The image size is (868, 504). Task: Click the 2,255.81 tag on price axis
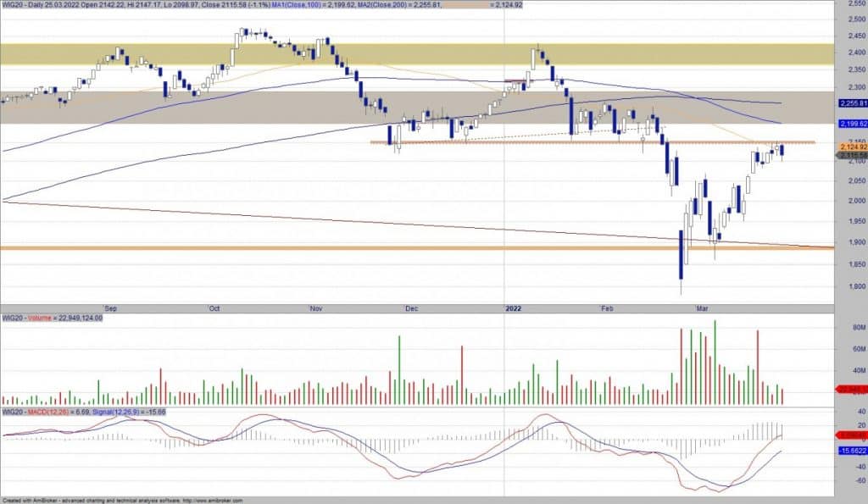point(851,103)
